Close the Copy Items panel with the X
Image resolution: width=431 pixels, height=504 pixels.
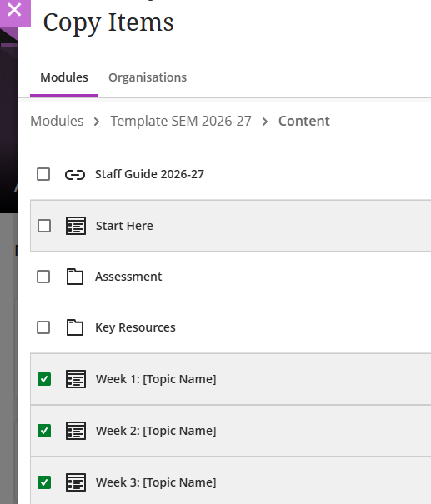pos(14,10)
